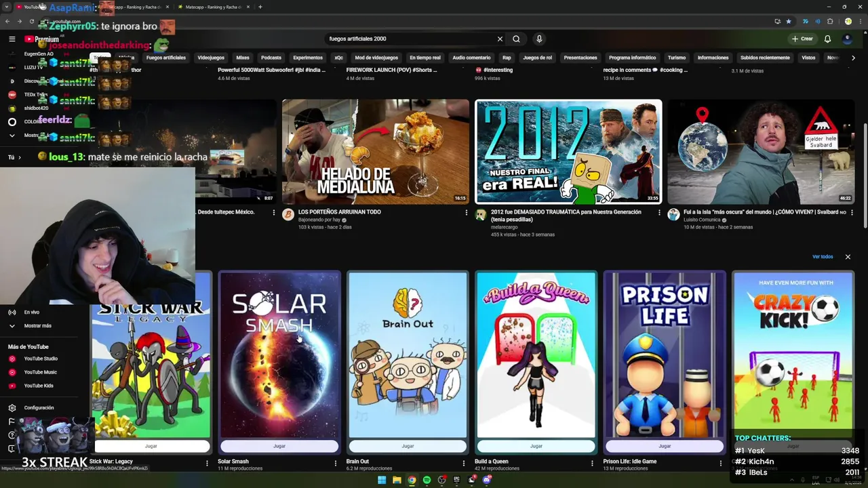Select the Mod de videojuegos chip

click(x=376, y=58)
